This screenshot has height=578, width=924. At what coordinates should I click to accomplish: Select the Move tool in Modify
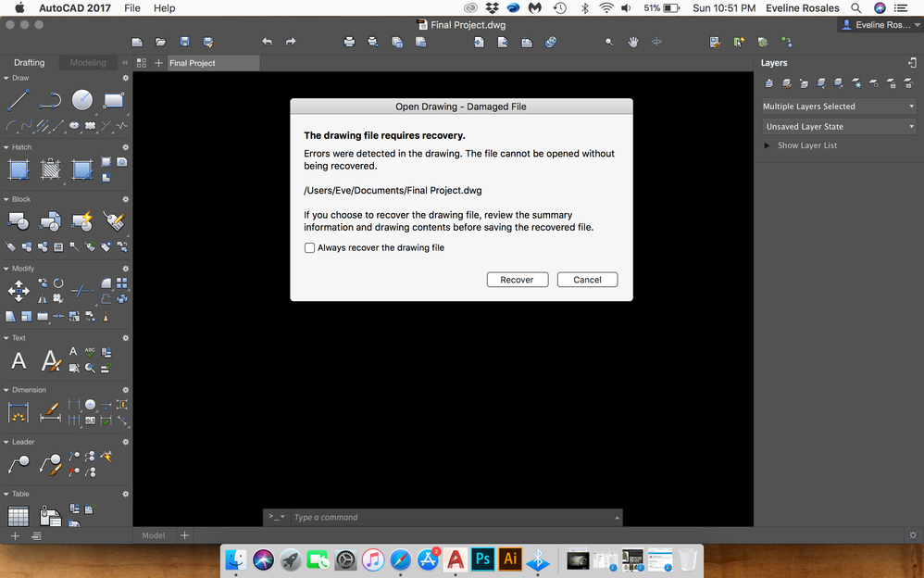(x=19, y=291)
